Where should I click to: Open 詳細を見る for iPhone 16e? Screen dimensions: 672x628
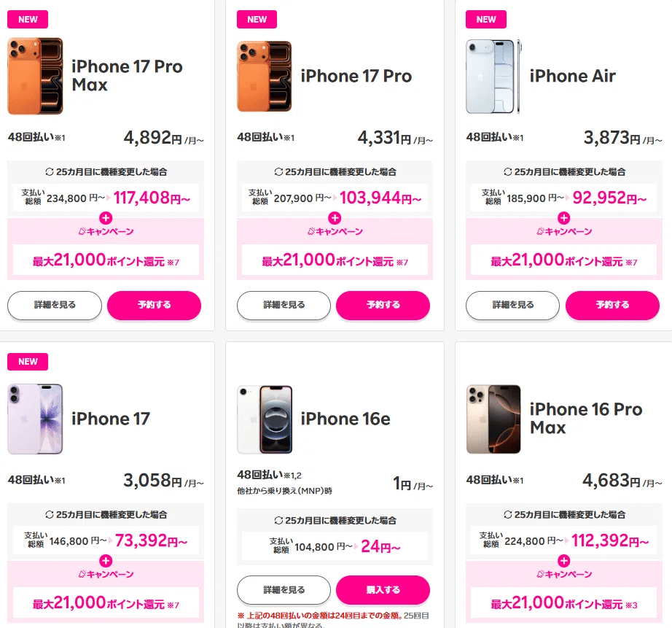(284, 590)
